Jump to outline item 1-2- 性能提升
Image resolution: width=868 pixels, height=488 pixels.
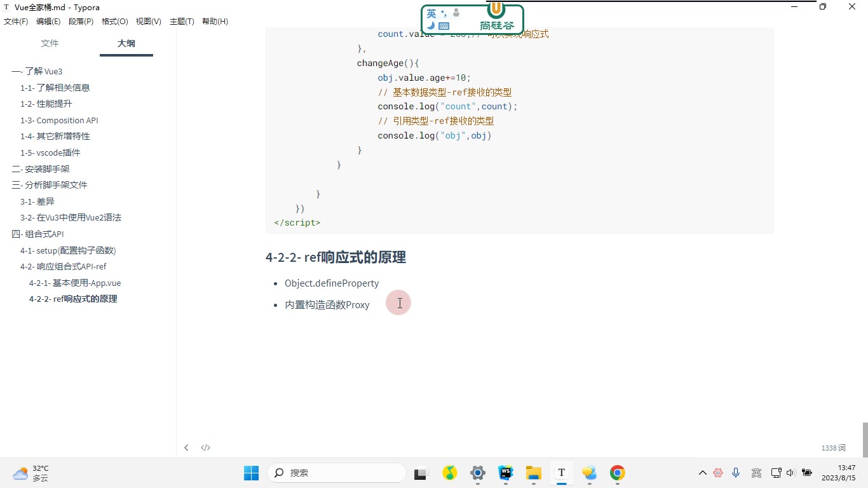tap(46, 104)
